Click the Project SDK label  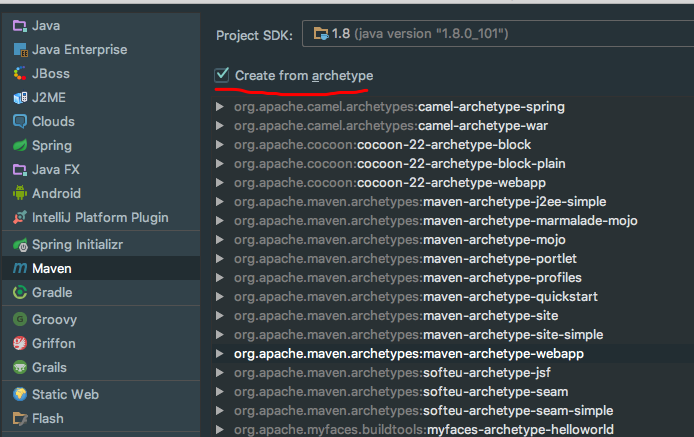pos(254,35)
